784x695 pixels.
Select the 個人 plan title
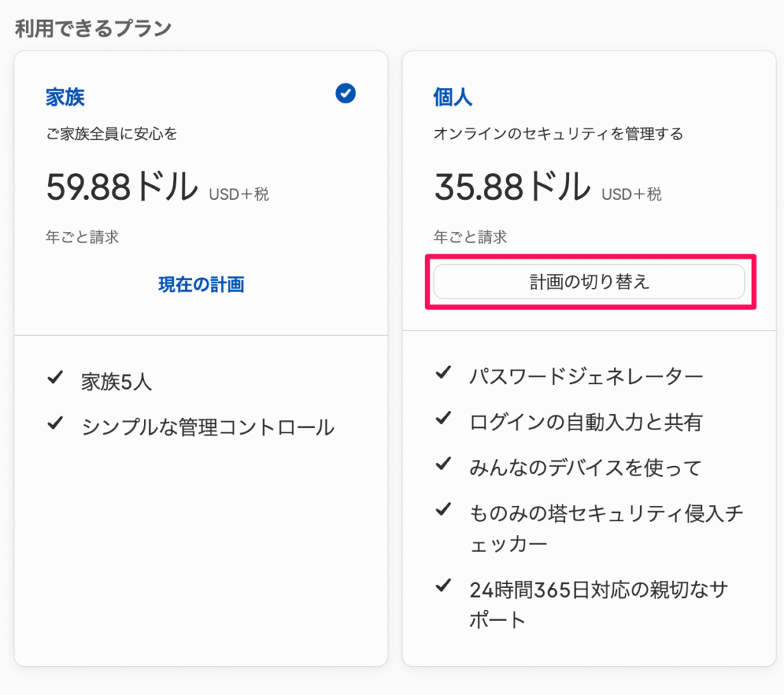(x=452, y=97)
